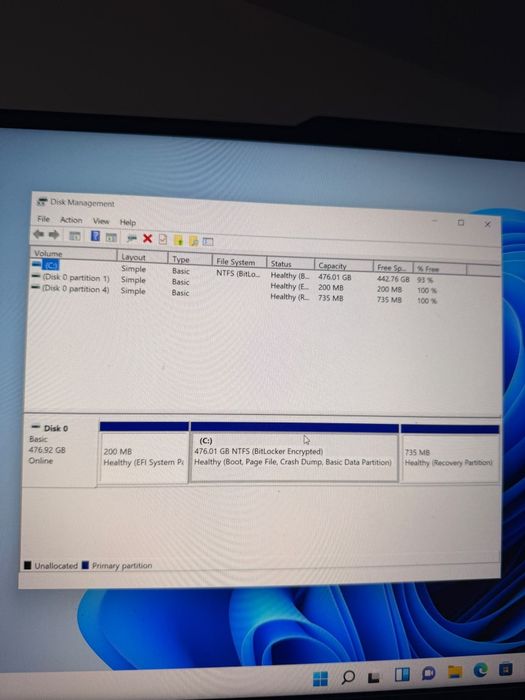Viewport: 525px width, 700px height.
Task: Sort by the Volume column header
Action: pos(73,254)
